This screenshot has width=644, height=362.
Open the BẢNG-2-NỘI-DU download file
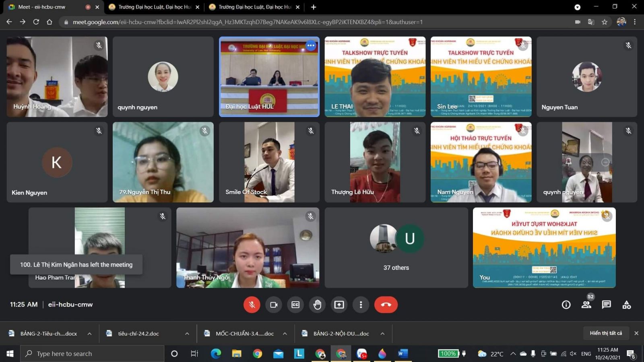pos(341,333)
